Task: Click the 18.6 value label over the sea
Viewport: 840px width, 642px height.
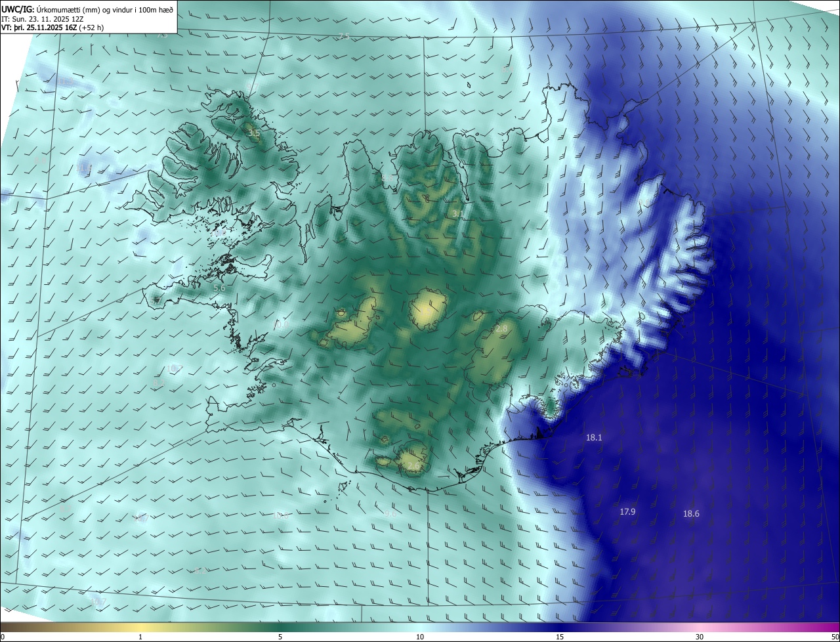Action: (691, 514)
